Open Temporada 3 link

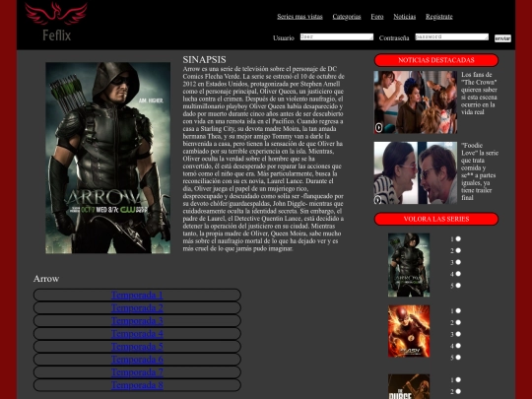click(x=137, y=320)
